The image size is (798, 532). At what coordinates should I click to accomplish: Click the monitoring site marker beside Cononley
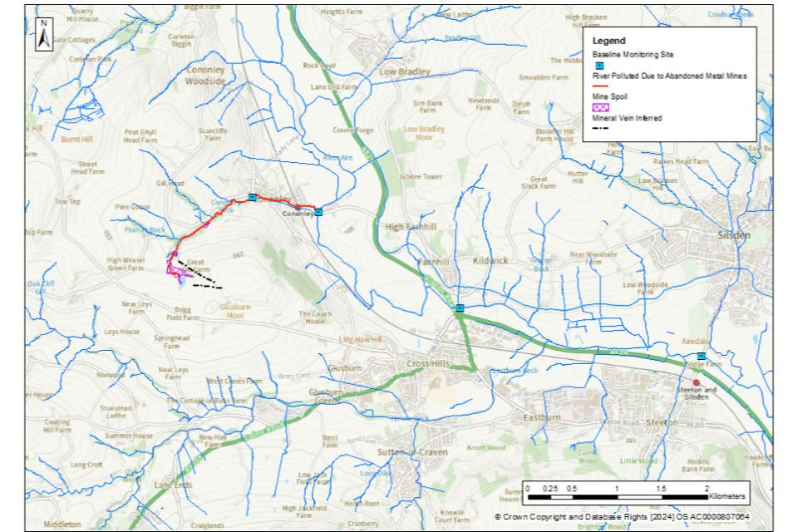319,212
